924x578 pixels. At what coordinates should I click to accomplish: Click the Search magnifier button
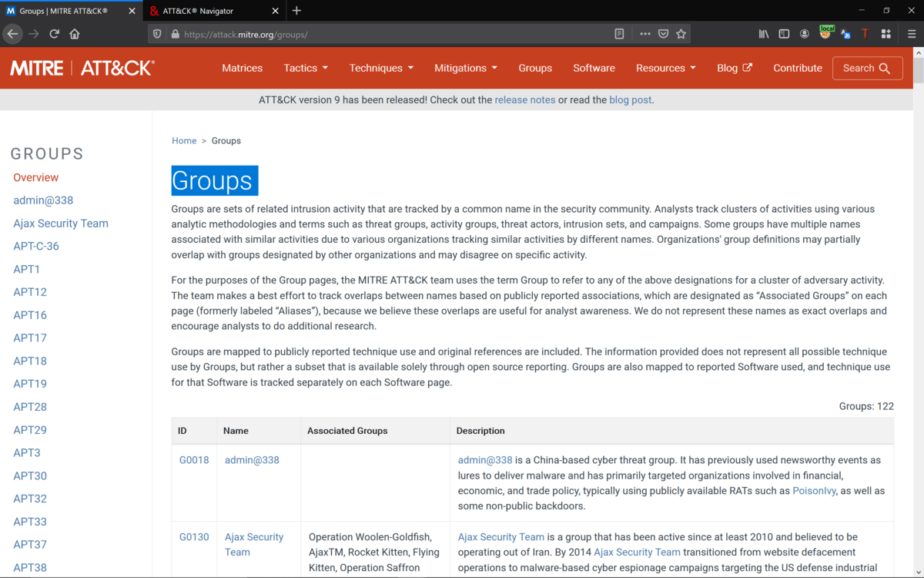point(867,68)
